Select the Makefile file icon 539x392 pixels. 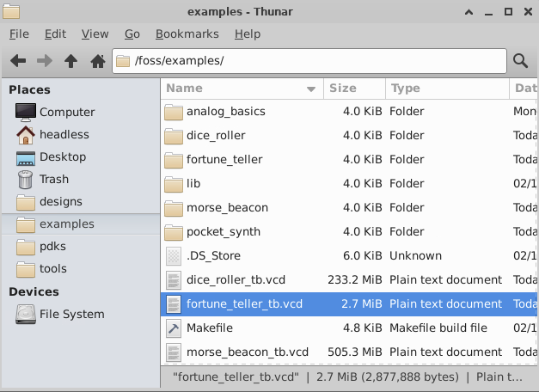(174, 328)
